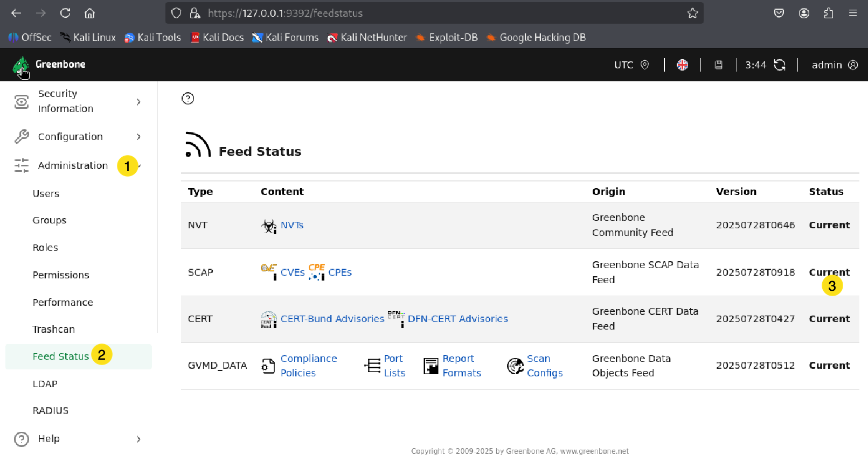
Task: Open the CERT-Bund Advisories link
Action: click(x=332, y=319)
